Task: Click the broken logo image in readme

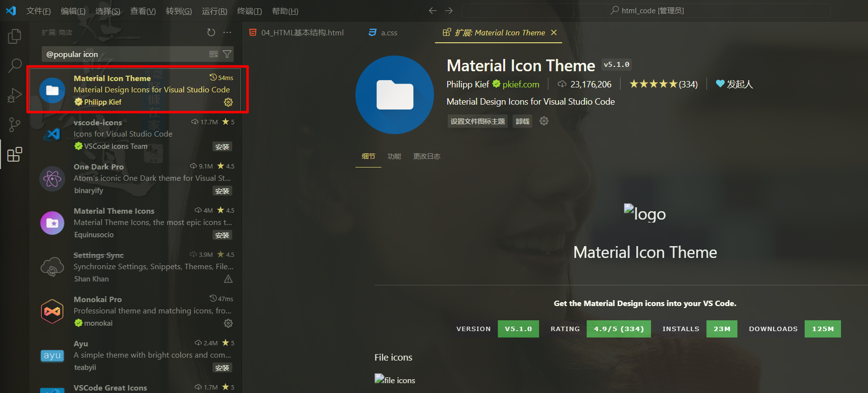Action: [645, 214]
